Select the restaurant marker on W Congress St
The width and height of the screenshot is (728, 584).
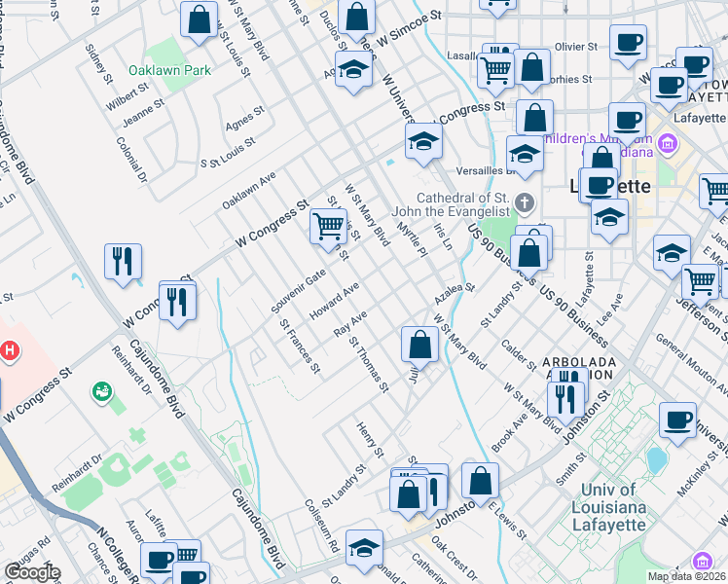click(177, 304)
